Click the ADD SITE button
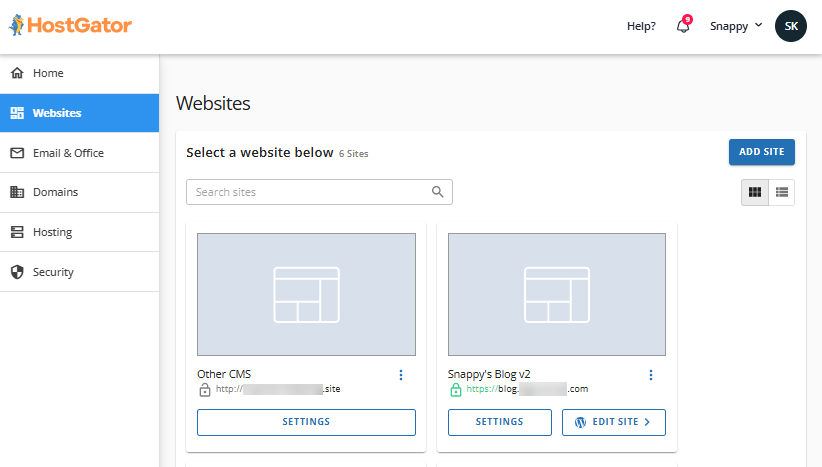 [x=761, y=152]
